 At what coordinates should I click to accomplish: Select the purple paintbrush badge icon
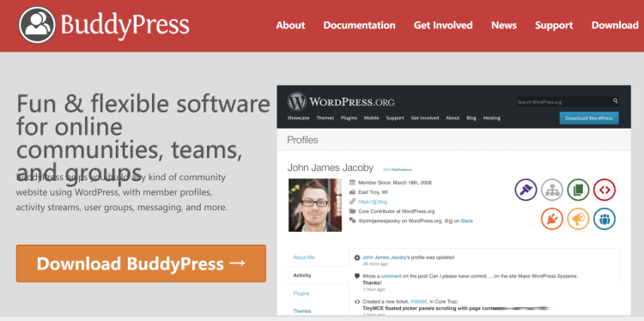point(526,190)
